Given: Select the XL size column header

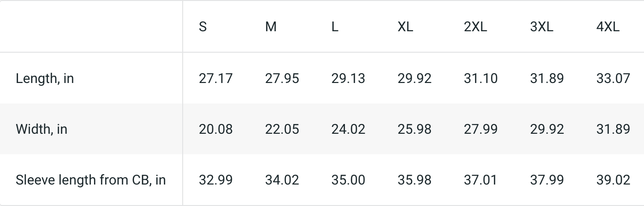Looking at the screenshot, I should [405, 27].
